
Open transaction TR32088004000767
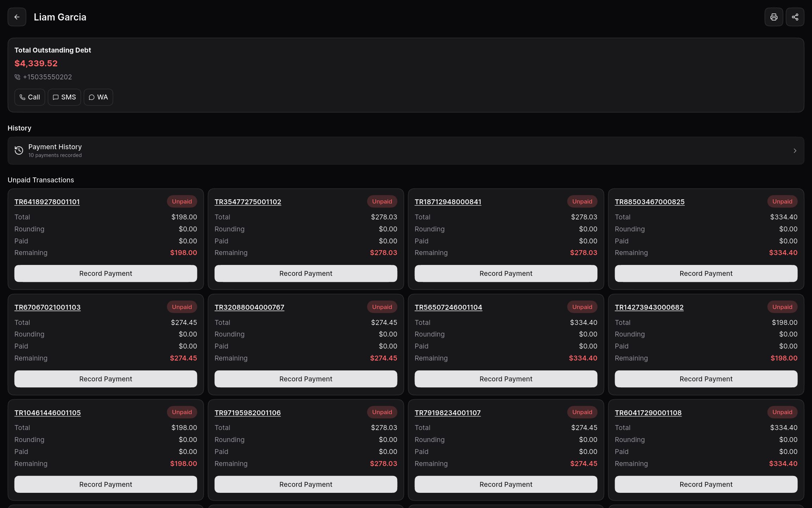pos(250,307)
